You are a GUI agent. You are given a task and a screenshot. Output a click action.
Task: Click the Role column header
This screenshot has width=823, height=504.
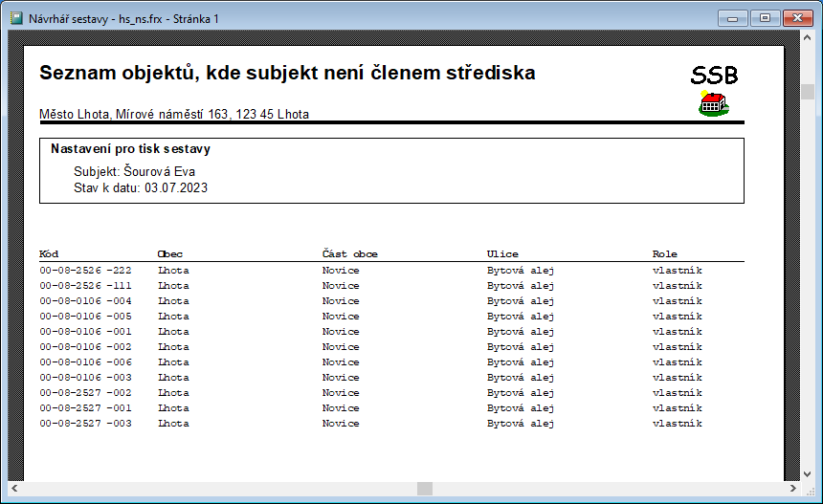(x=664, y=254)
